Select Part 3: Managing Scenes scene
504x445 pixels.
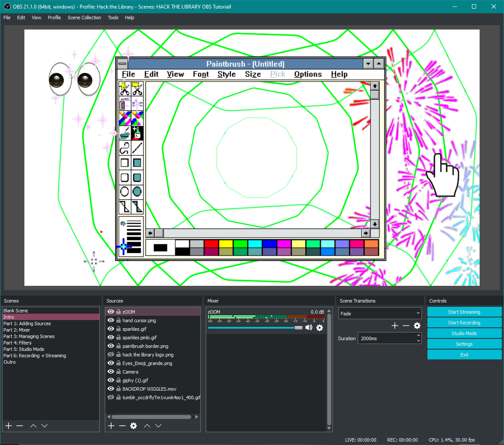pos(51,336)
